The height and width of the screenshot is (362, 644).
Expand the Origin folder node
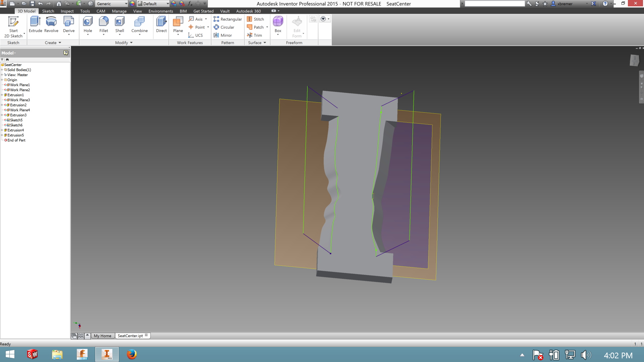click(x=2, y=80)
